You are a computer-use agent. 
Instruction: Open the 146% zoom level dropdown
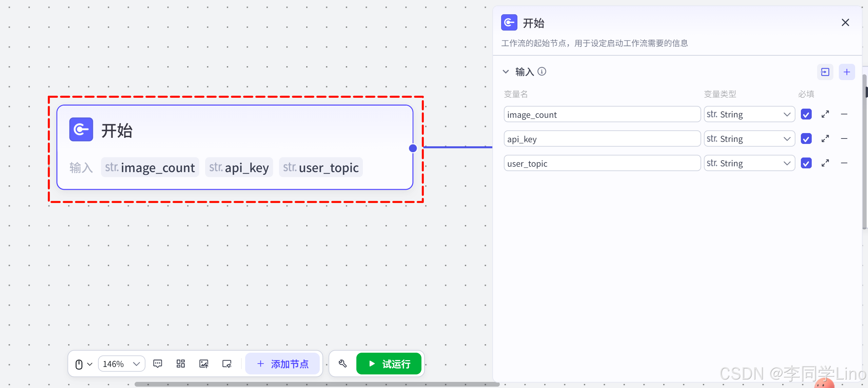(x=121, y=364)
